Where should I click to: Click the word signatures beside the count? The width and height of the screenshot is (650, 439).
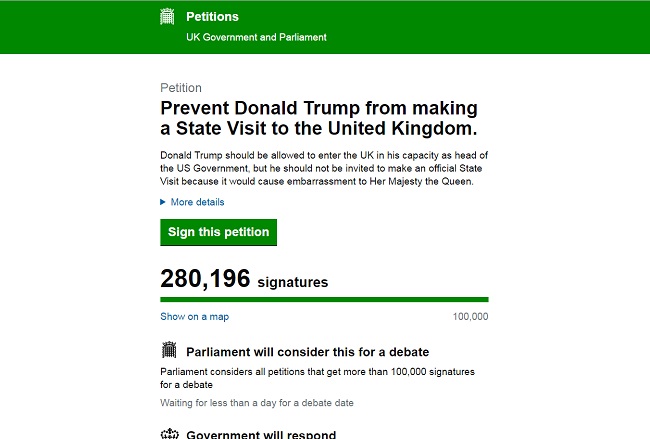coord(292,283)
